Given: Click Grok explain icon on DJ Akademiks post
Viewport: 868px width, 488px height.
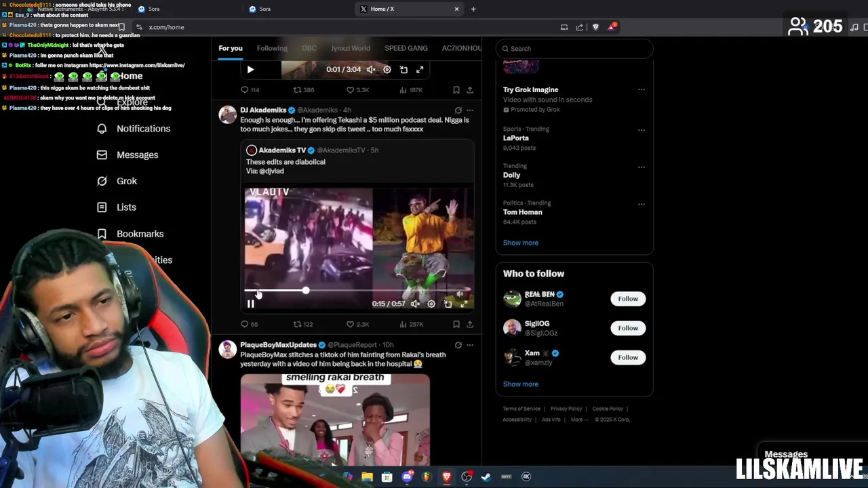Looking at the screenshot, I should tap(458, 110).
